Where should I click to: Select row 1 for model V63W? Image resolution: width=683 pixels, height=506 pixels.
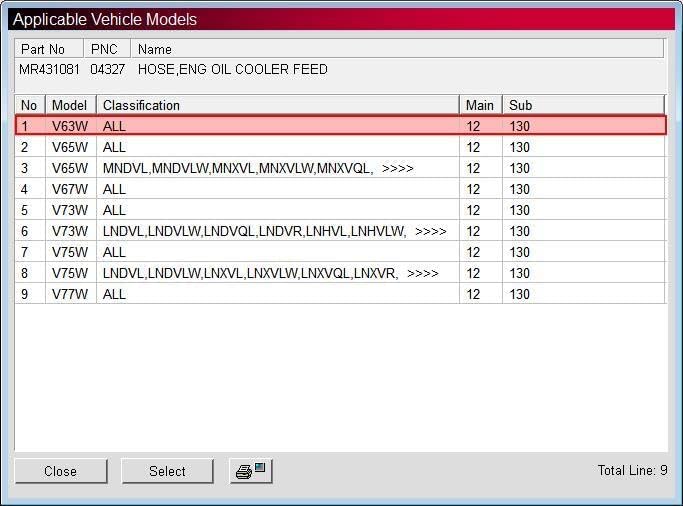(x=341, y=126)
